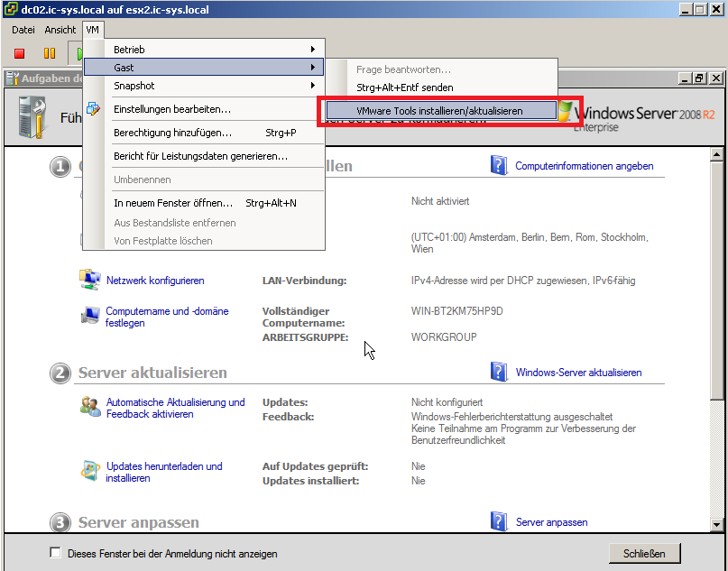Open Einstellungen bearbeiten from VM menu
Viewport: 728px width, 571px height.
pyautogui.click(x=171, y=109)
